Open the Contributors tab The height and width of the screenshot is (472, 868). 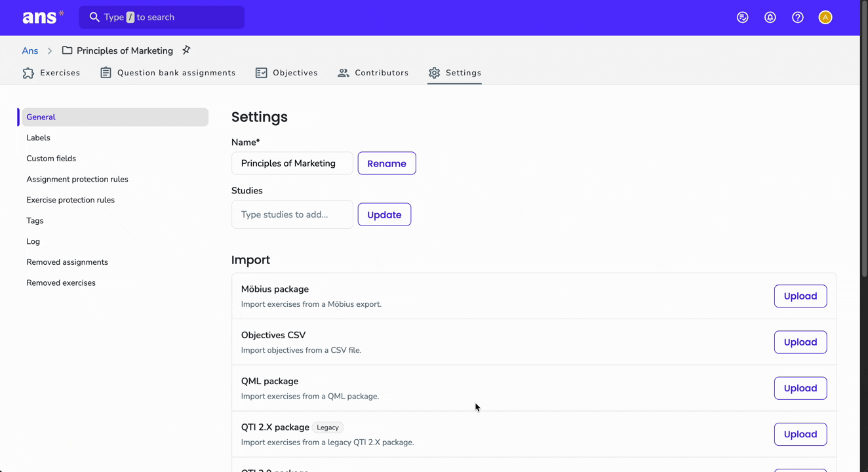(373, 73)
